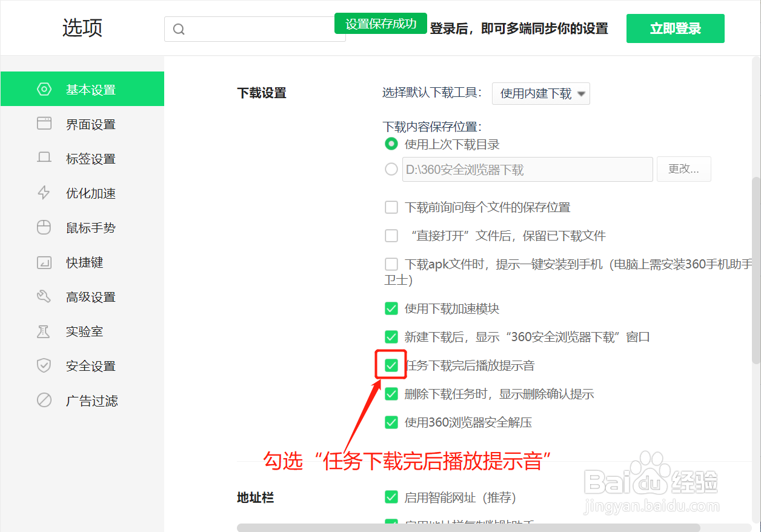Viewport: 761px width, 532px height.
Task: Click the 更改... button
Action: tap(683, 169)
